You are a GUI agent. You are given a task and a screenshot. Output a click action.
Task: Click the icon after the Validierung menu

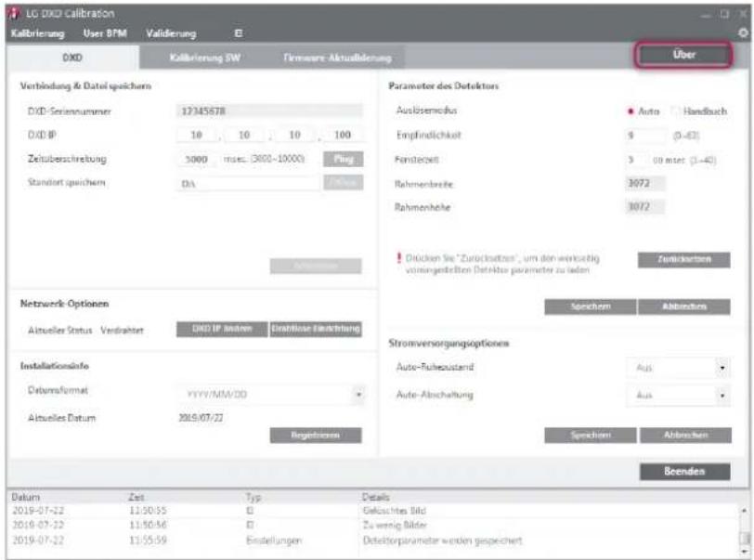(x=238, y=33)
